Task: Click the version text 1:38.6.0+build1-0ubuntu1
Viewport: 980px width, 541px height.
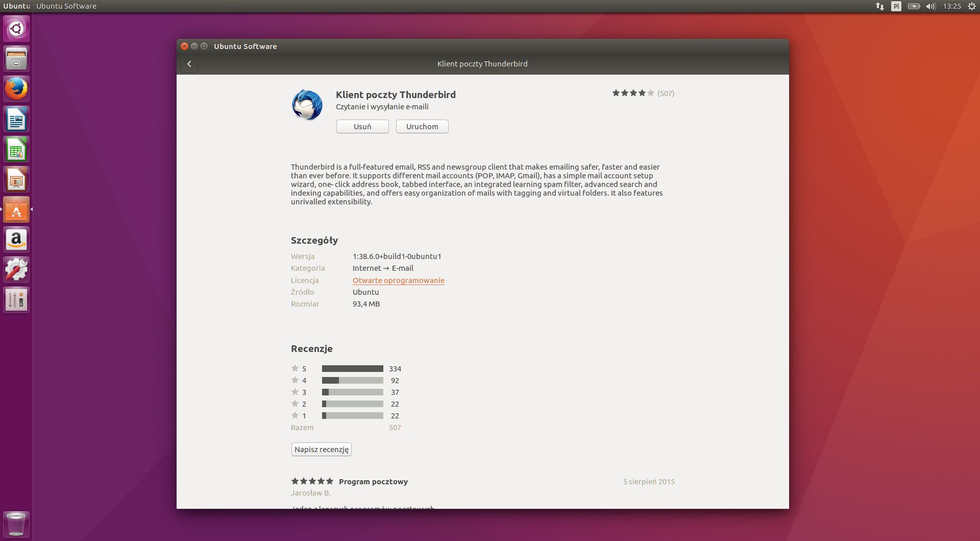Action: point(397,256)
